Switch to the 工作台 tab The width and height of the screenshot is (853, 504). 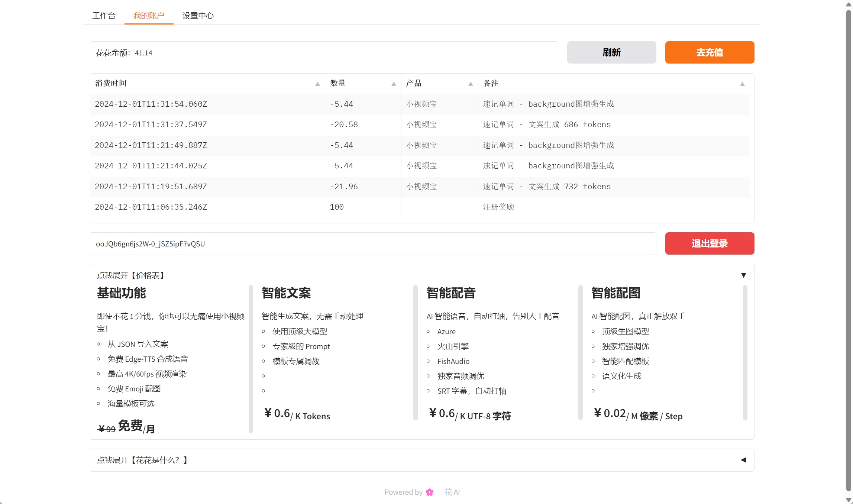pyautogui.click(x=104, y=16)
